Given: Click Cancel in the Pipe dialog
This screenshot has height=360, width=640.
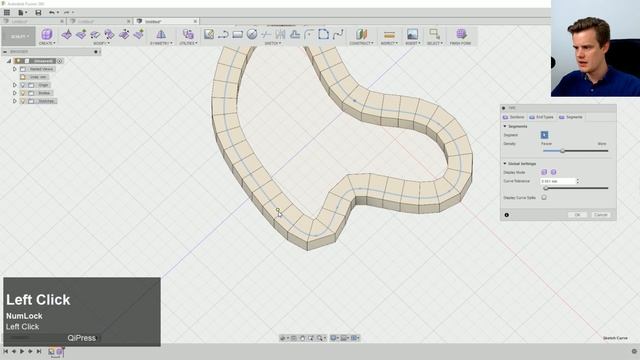Looking at the screenshot, I should 600,215.
